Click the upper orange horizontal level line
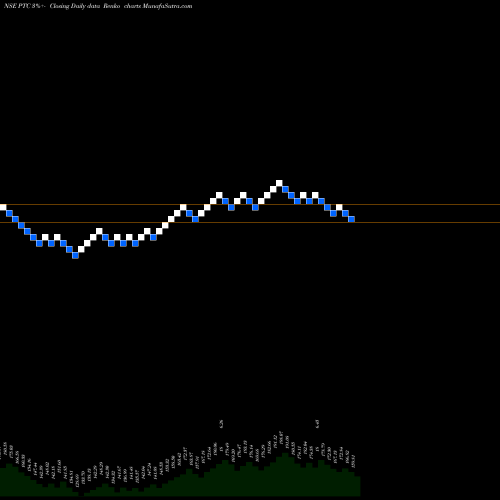Screen dimensions: 500x500 tap(250, 204)
